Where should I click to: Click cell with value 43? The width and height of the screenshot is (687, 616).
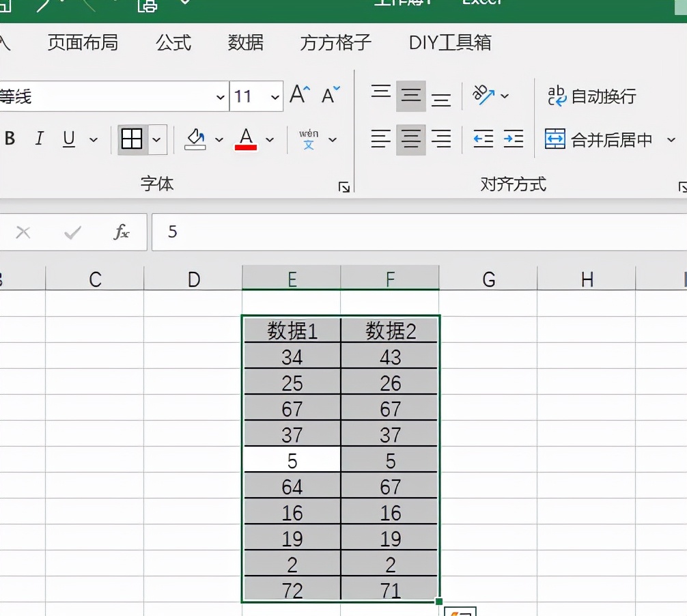390,356
